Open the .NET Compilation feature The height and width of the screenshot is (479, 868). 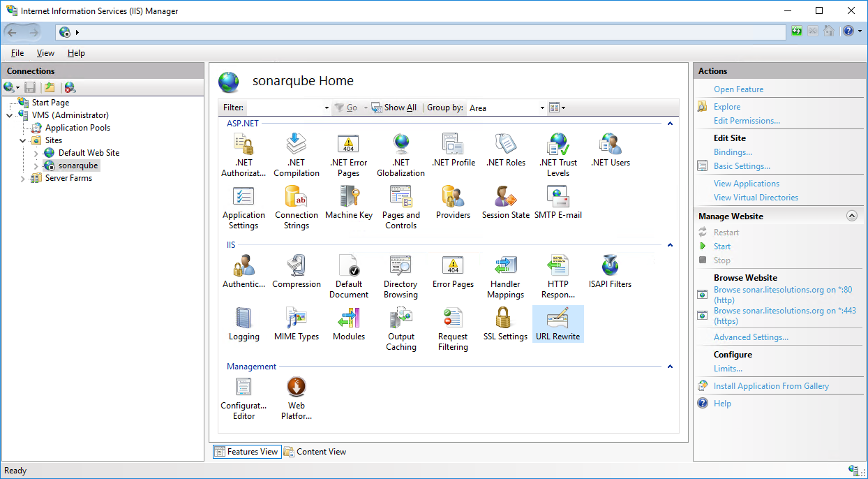[297, 154]
